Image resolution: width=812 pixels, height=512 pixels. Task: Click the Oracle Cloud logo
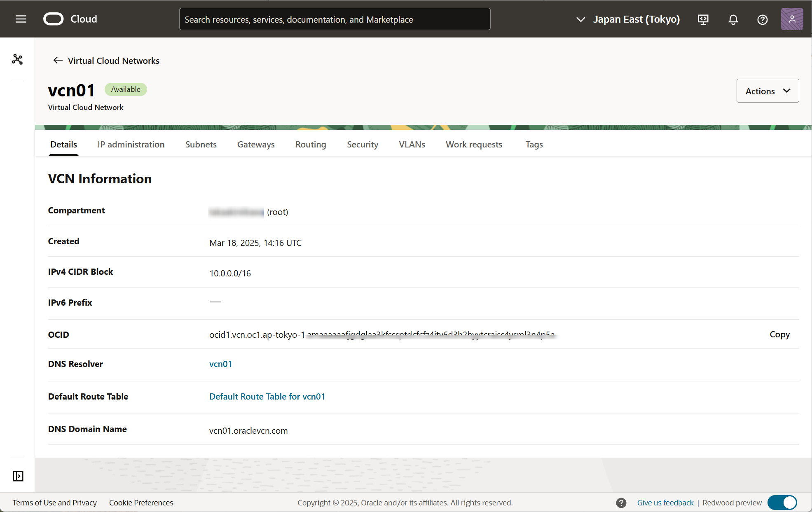coord(70,19)
